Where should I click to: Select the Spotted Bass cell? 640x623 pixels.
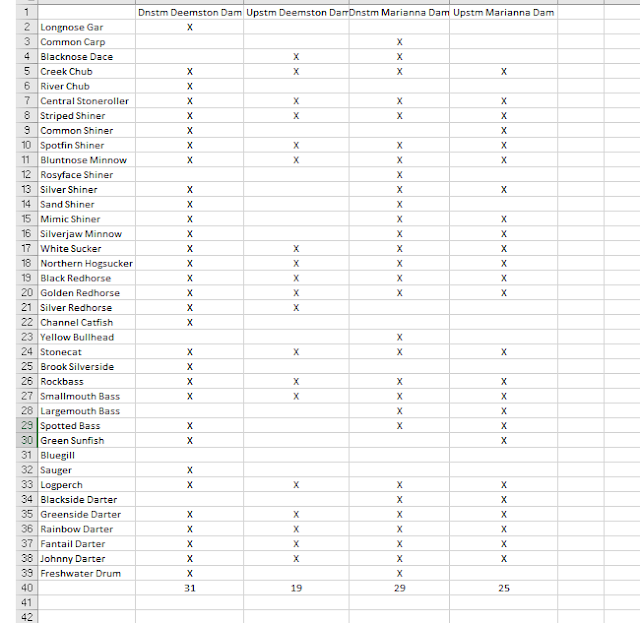coord(87,426)
